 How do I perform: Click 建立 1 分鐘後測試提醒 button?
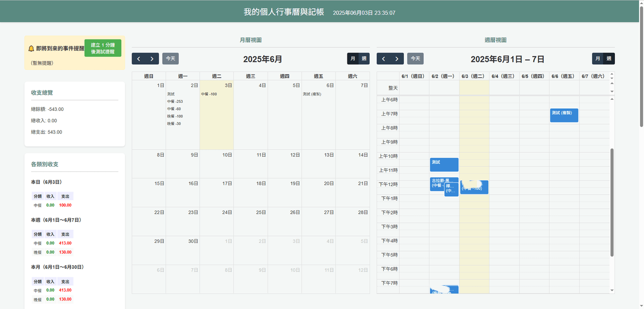(x=103, y=48)
